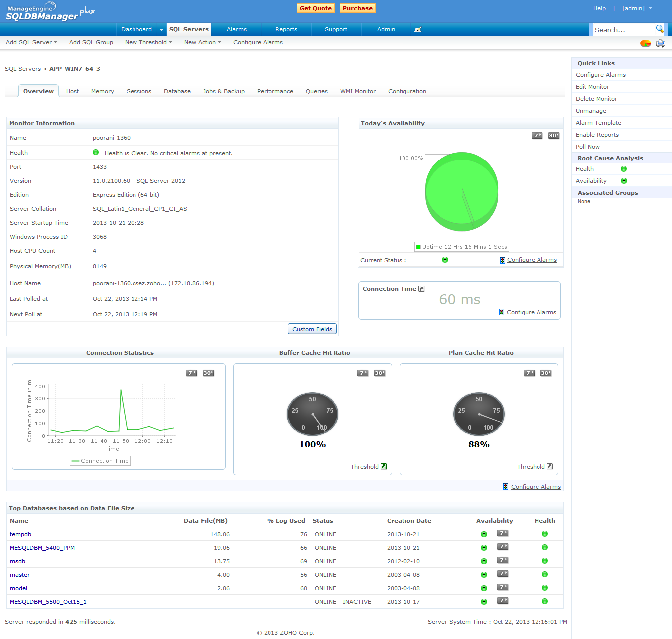The height and width of the screenshot is (639, 672).
Task: Open 7-day report for tempdb database
Action: 503,533
